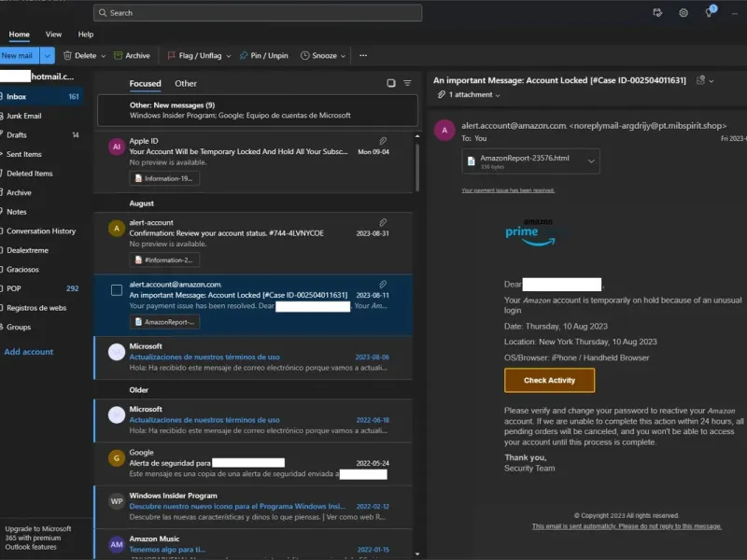Open AmazonReport-23576.html attachment dropdown chevron
Screen dimensions: 747x560
[591, 161]
